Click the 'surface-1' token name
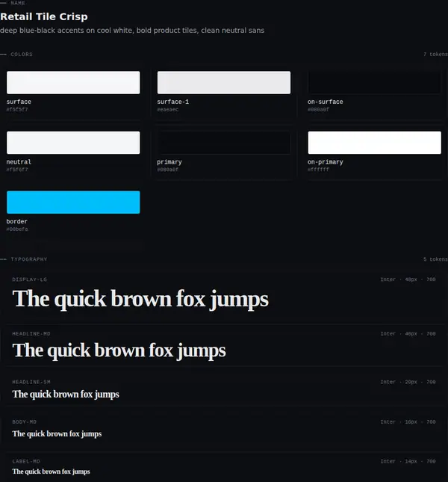This screenshot has width=448, height=482. pos(173,102)
